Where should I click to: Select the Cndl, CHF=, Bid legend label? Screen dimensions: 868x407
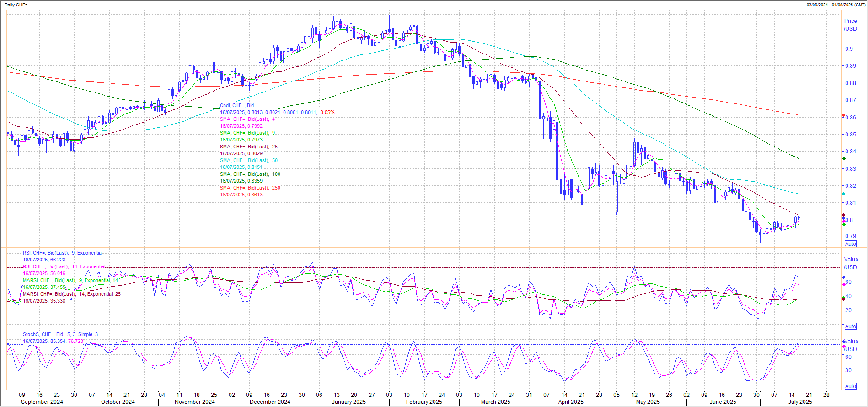237,105
